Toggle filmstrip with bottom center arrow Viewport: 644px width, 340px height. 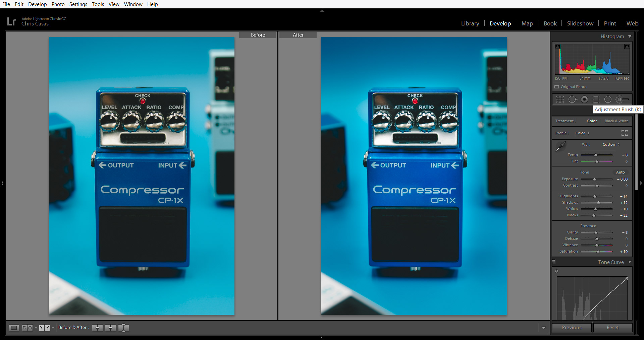pyautogui.click(x=322, y=338)
